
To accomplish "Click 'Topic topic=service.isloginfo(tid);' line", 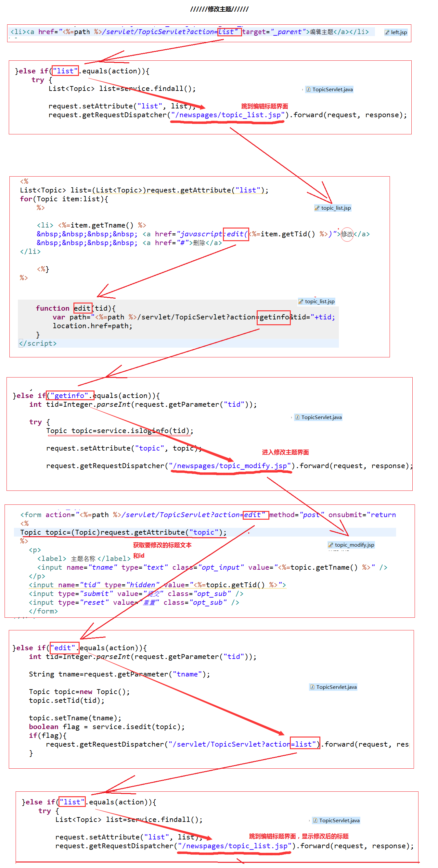I will point(120,430).
